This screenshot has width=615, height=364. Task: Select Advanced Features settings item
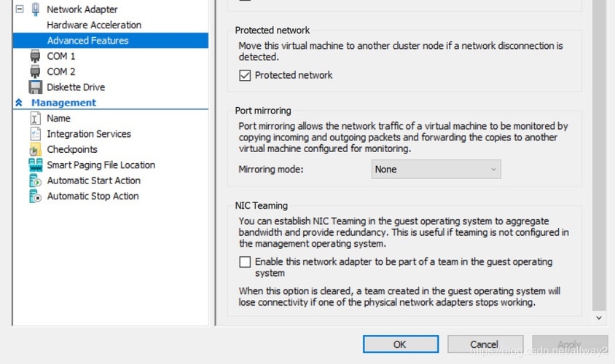tap(87, 41)
